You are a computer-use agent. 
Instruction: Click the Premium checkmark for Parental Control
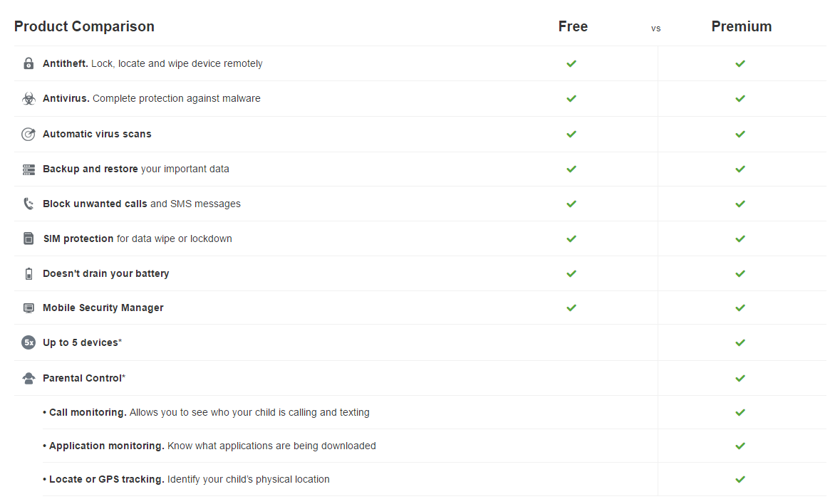tap(740, 378)
